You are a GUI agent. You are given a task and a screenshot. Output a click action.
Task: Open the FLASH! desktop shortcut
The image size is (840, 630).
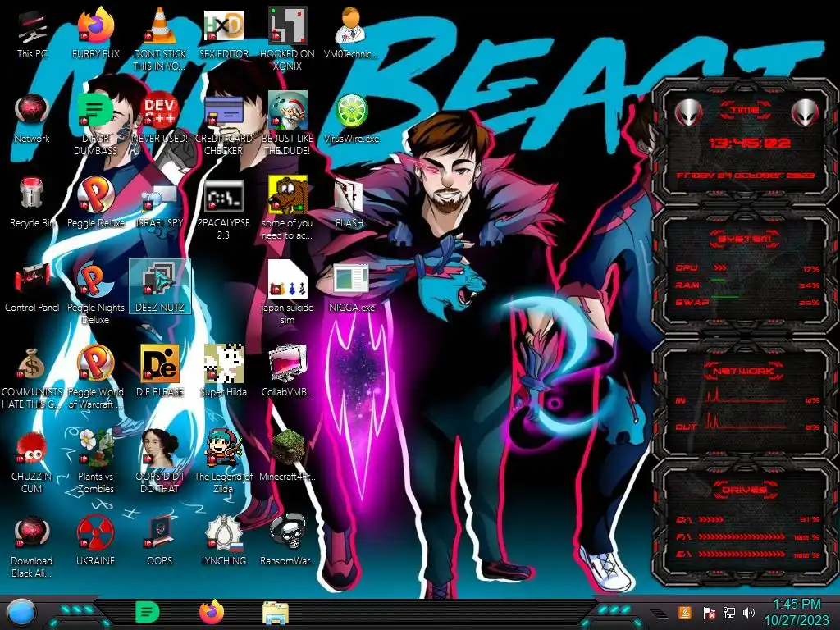point(351,203)
